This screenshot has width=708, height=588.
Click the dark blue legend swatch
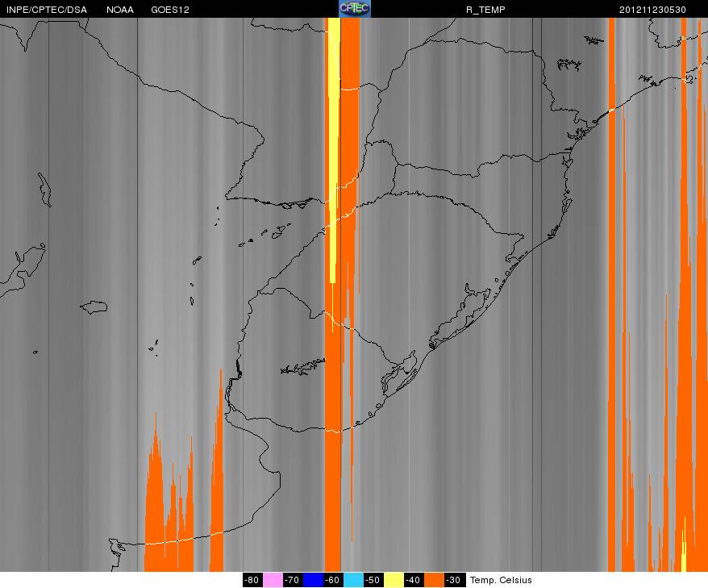(x=313, y=580)
